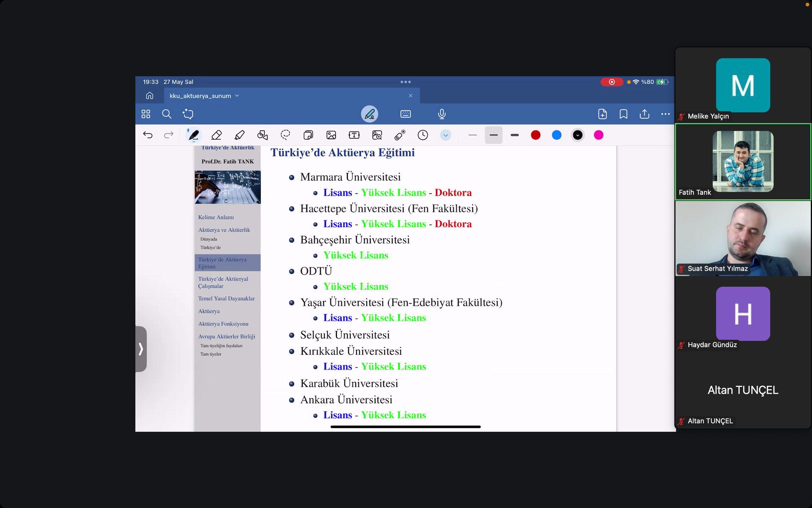Viewport: 812px width, 508px height.
Task: Tap the Home icon in the tab bar
Action: point(149,96)
